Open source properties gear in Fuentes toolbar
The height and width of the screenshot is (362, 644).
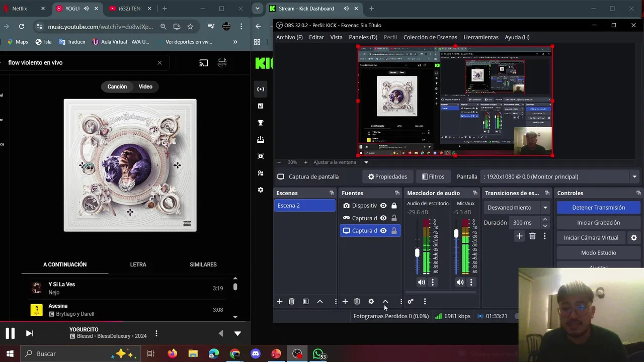[371, 301]
